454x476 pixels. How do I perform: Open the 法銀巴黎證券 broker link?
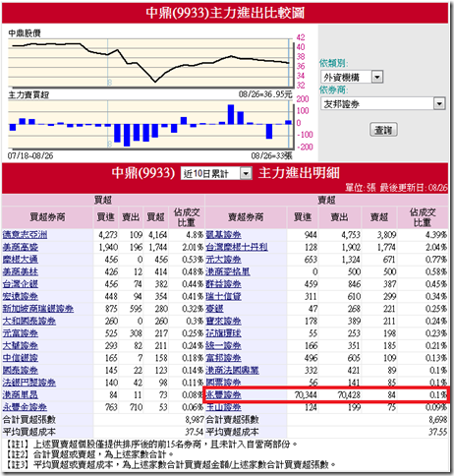coord(29,383)
